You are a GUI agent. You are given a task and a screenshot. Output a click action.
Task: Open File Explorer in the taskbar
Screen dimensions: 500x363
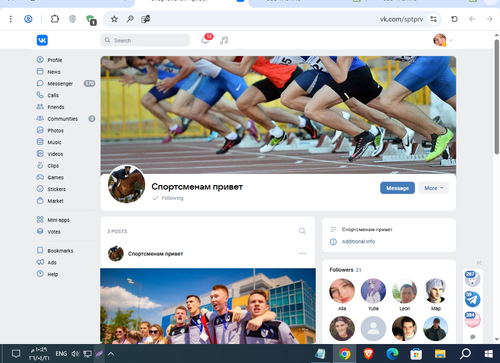coord(440,354)
